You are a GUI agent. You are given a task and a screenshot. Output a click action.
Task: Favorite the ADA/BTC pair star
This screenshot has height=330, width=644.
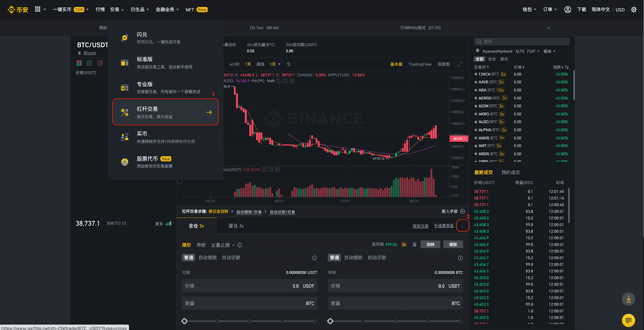pos(476,90)
